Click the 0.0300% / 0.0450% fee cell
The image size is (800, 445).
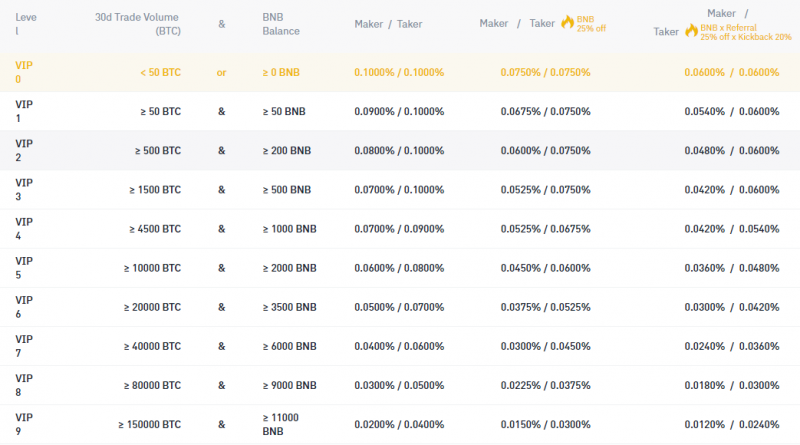click(545, 346)
